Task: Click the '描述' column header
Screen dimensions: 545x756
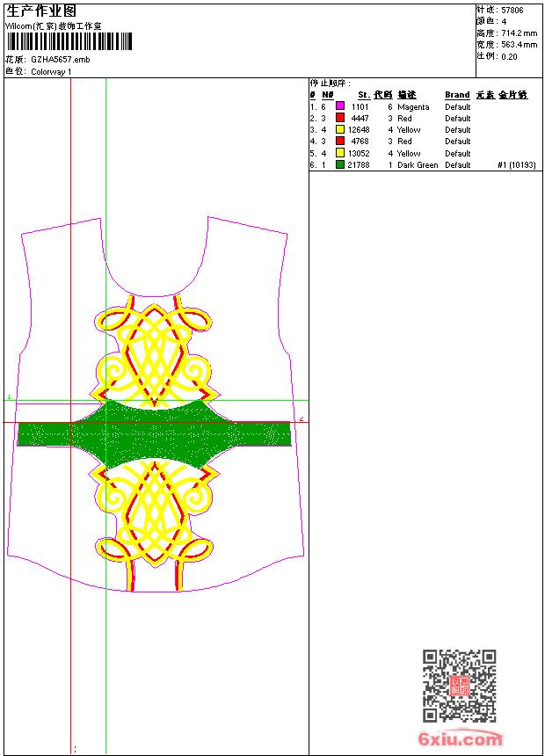Action: click(407, 95)
